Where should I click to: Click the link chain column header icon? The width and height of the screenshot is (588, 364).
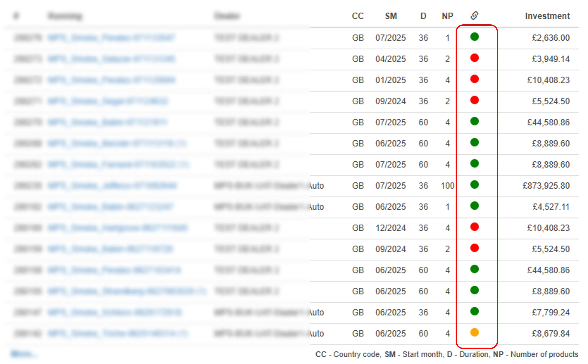474,16
